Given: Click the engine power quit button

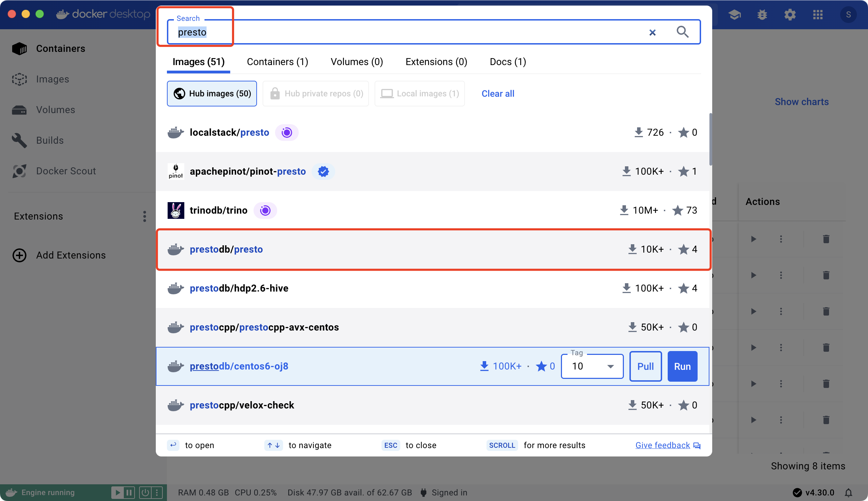Looking at the screenshot, I should pos(145,493).
